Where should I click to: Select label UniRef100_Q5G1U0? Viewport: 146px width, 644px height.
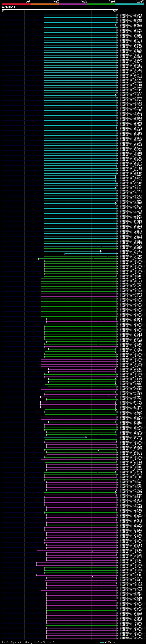click(x=131, y=203)
